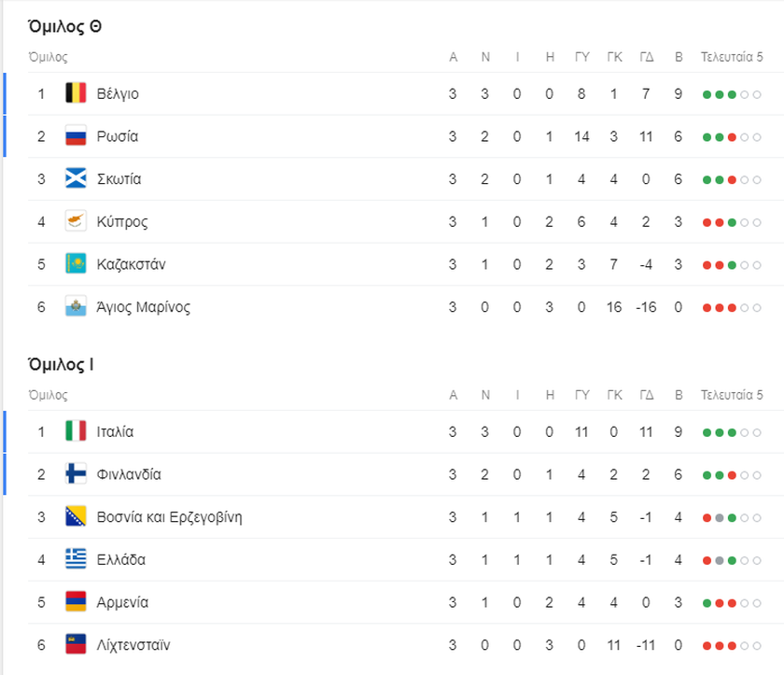784x675 pixels.
Task: Select the Armenia flag icon
Action: pyautogui.click(x=76, y=601)
